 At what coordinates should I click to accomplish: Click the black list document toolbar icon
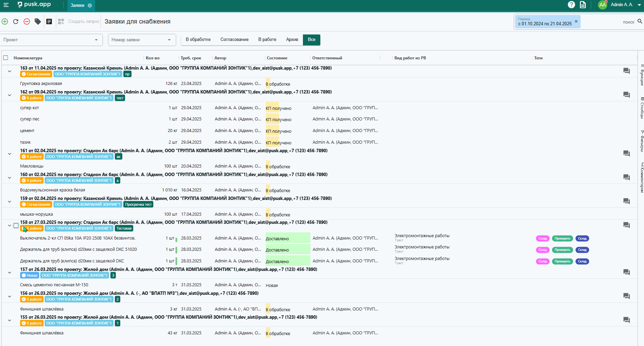49,21
